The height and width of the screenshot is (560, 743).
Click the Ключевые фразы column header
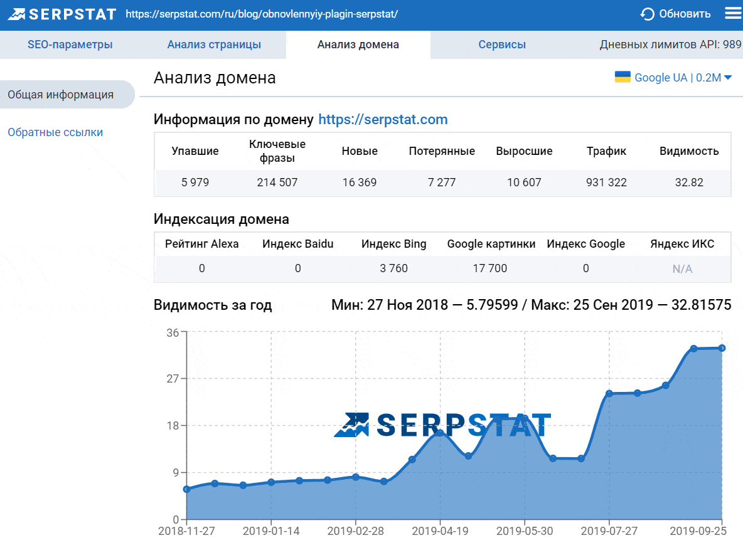point(277,151)
